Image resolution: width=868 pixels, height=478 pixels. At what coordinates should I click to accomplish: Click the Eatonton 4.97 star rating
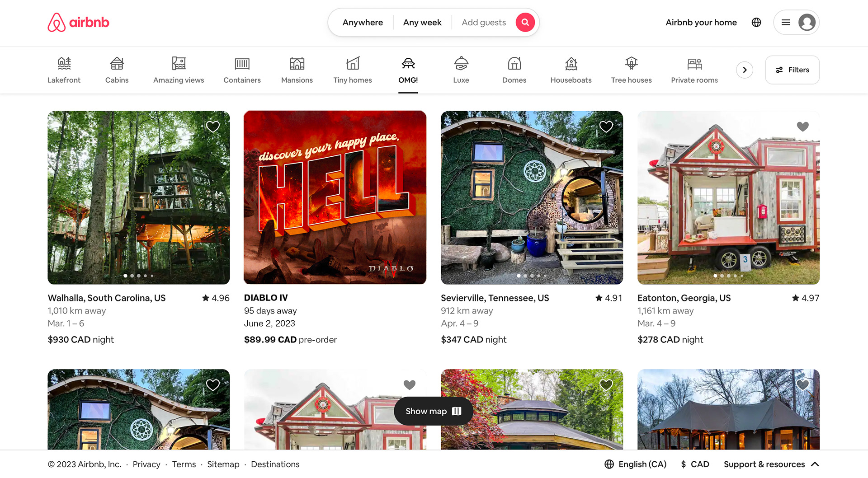tap(806, 298)
